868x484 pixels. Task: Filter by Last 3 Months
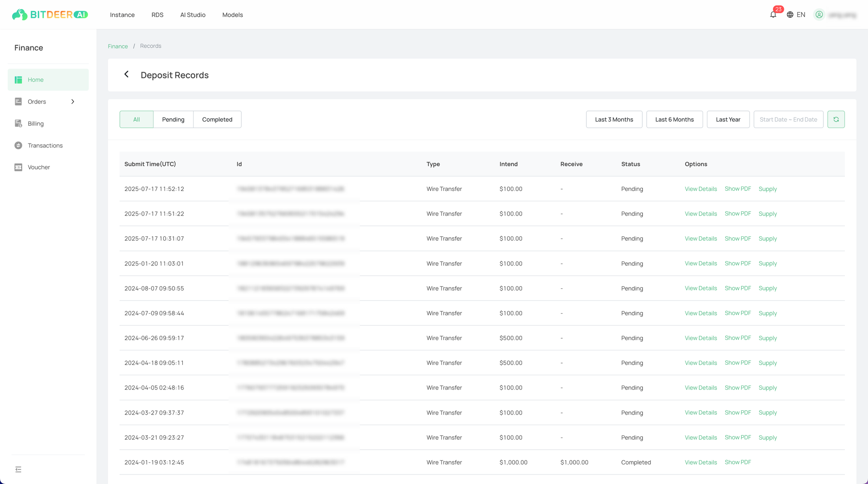[614, 119]
